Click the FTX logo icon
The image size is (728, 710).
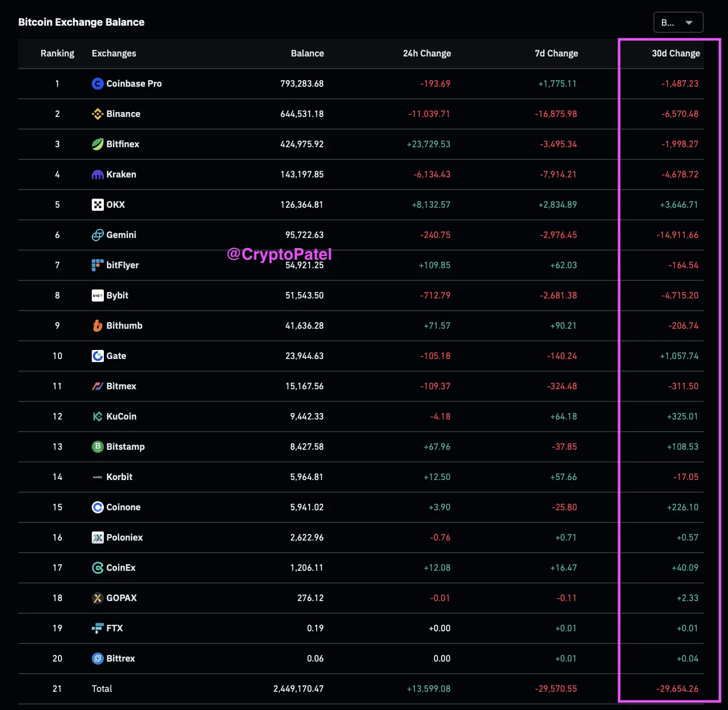click(97, 628)
